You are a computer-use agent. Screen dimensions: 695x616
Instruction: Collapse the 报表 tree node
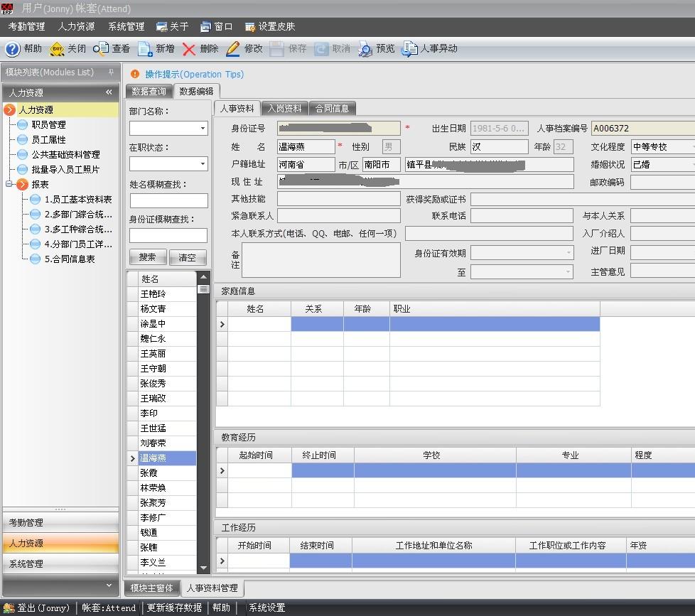pyautogui.click(x=9, y=185)
